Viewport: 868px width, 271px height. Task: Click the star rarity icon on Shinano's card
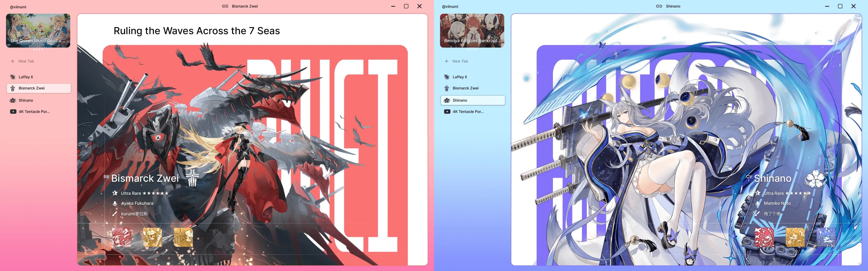(x=758, y=193)
